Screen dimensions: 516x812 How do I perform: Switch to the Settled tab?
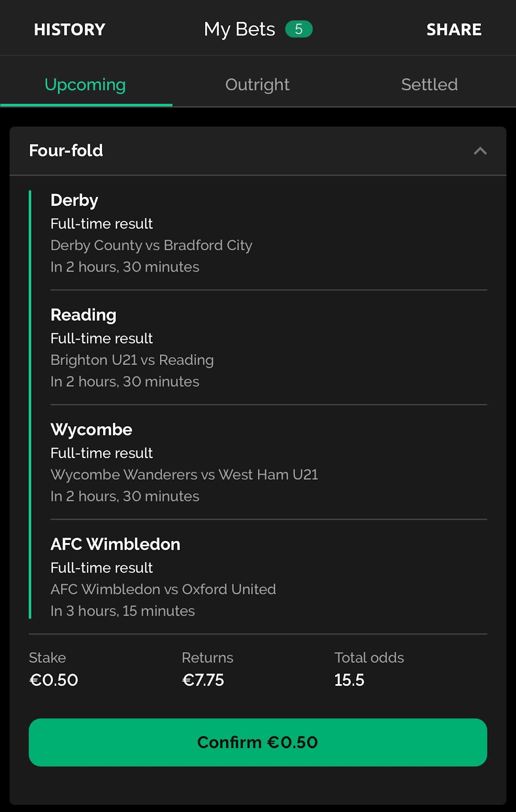click(430, 84)
